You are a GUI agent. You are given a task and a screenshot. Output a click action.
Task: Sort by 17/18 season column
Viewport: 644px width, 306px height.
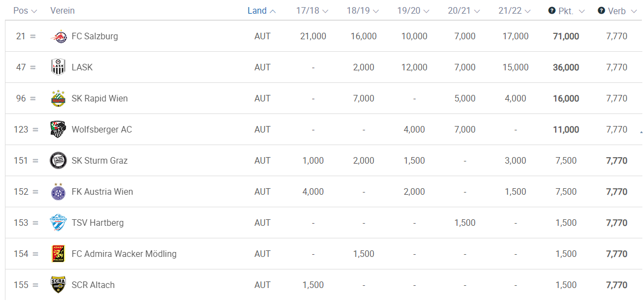tap(312, 11)
